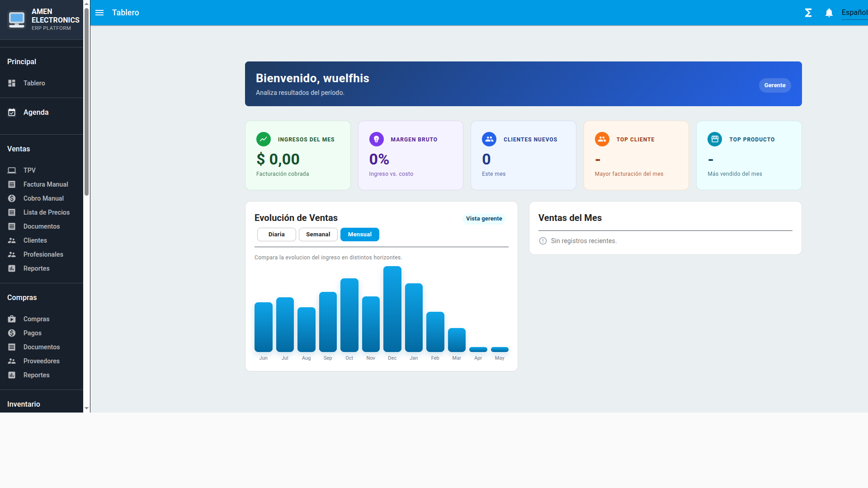Click the Mar bar in sales chart
This screenshot has height=488, width=868.
tap(457, 340)
